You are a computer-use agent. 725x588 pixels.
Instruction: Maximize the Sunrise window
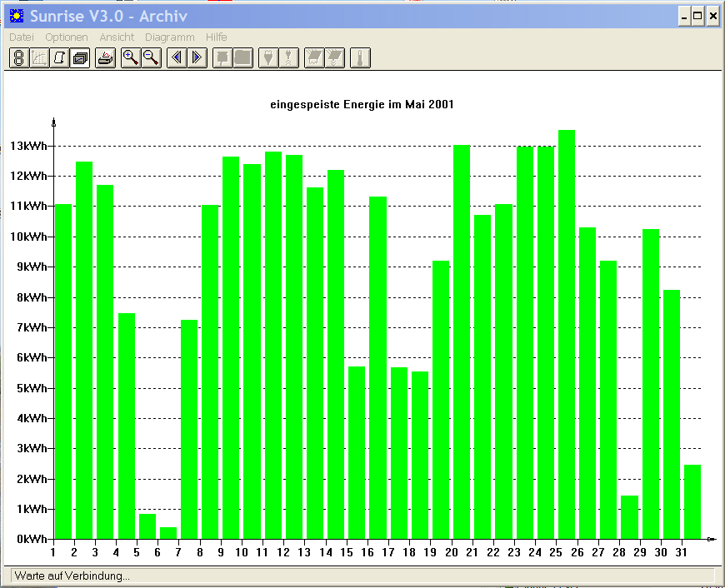697,17
